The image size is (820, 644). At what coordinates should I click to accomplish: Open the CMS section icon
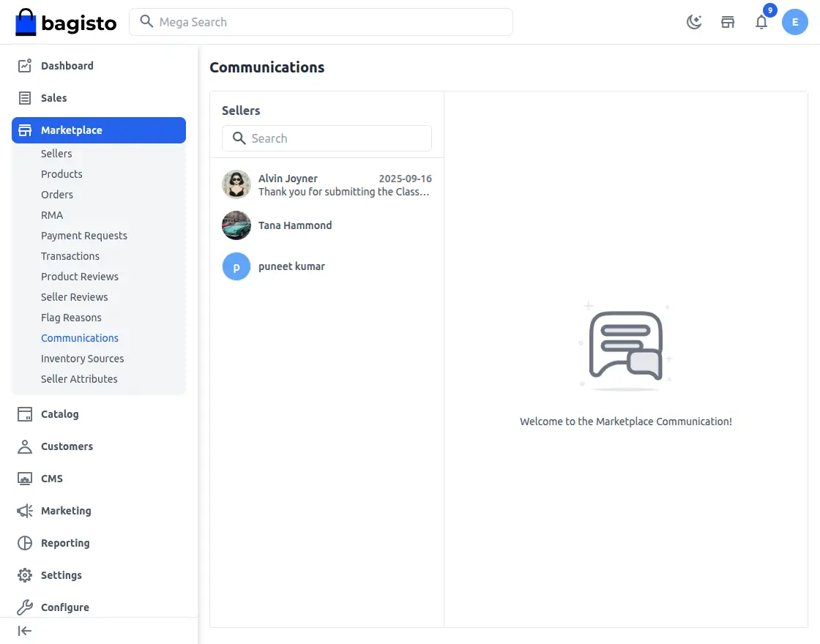23,478
